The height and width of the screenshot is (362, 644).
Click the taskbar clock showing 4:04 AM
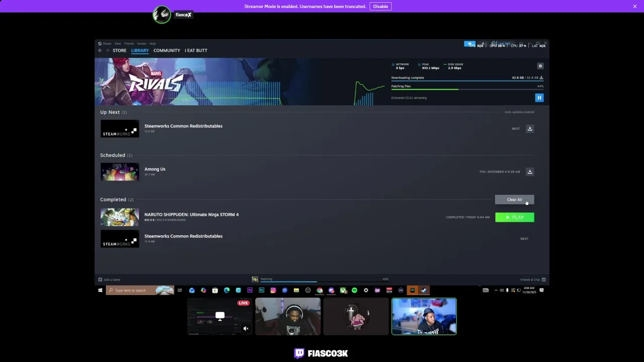[529, 290]
